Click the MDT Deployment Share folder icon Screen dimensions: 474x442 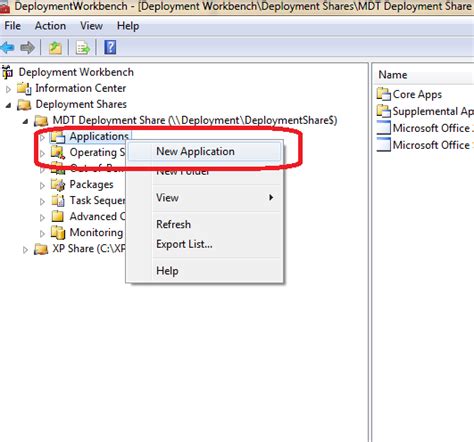point(41,121)
